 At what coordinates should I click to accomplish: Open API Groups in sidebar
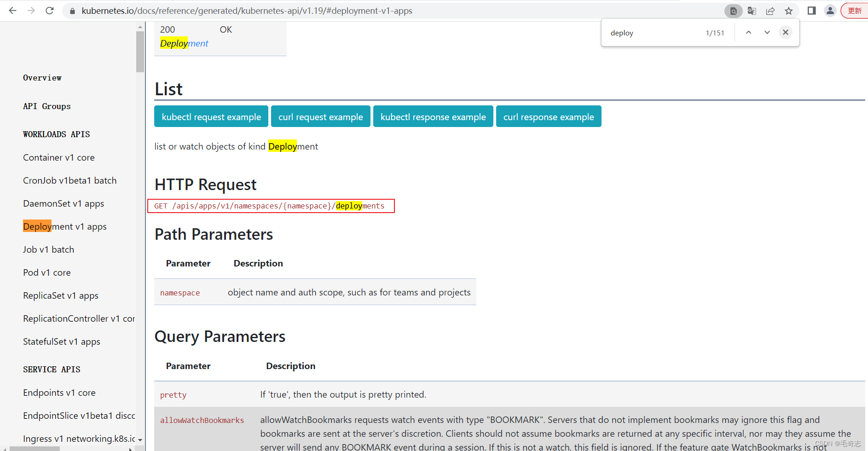pyautogui.click(x=47, y=106)
